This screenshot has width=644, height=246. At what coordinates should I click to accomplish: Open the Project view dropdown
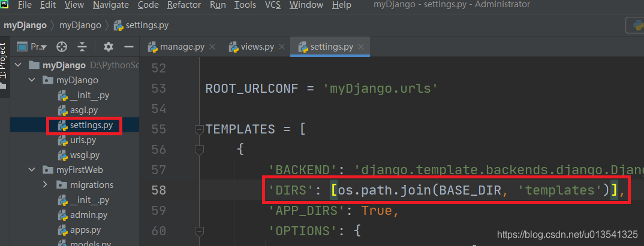click(x=32, y=47)
